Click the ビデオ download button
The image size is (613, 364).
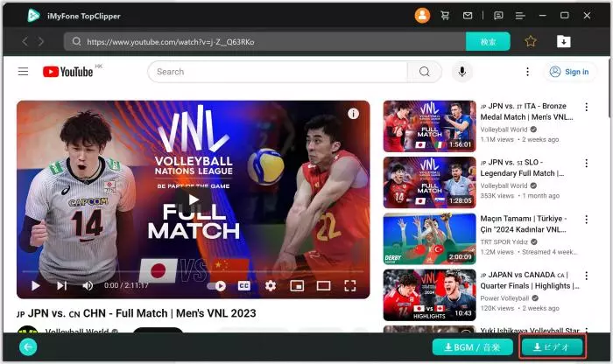553,346
